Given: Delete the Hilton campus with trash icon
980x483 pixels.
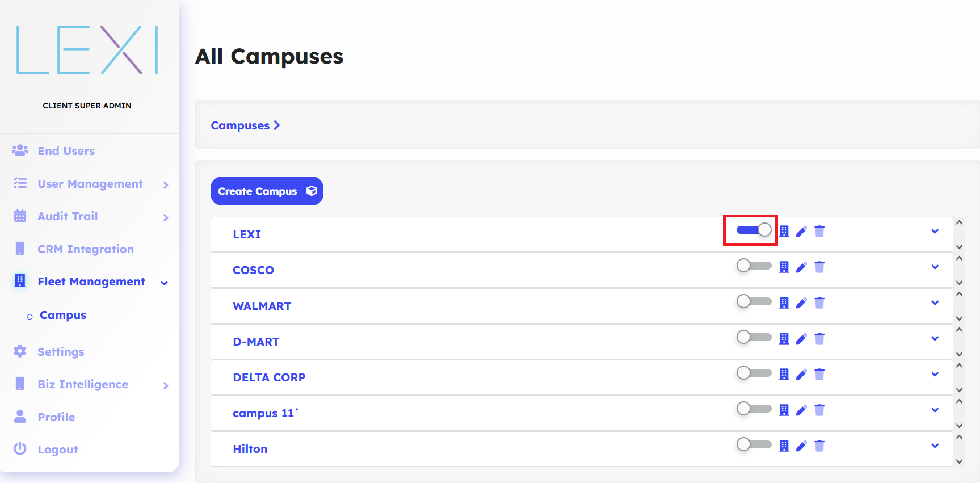Looking at the screenshot, I should [819, 446].
